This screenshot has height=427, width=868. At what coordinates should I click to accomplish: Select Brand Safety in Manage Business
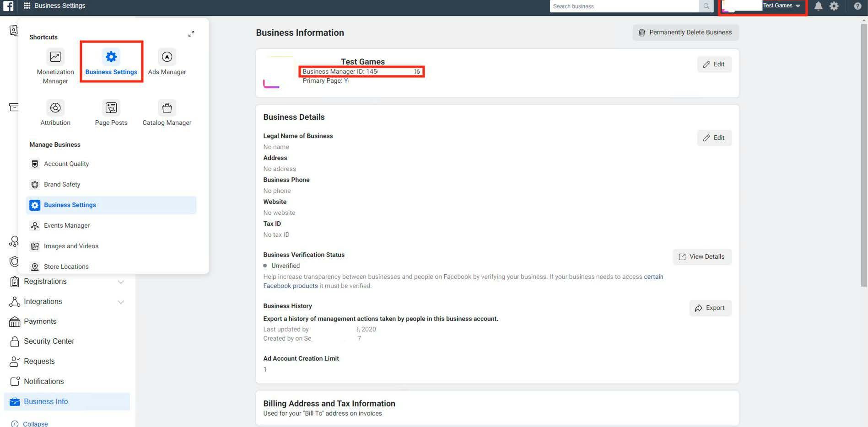tap(63, 184)
